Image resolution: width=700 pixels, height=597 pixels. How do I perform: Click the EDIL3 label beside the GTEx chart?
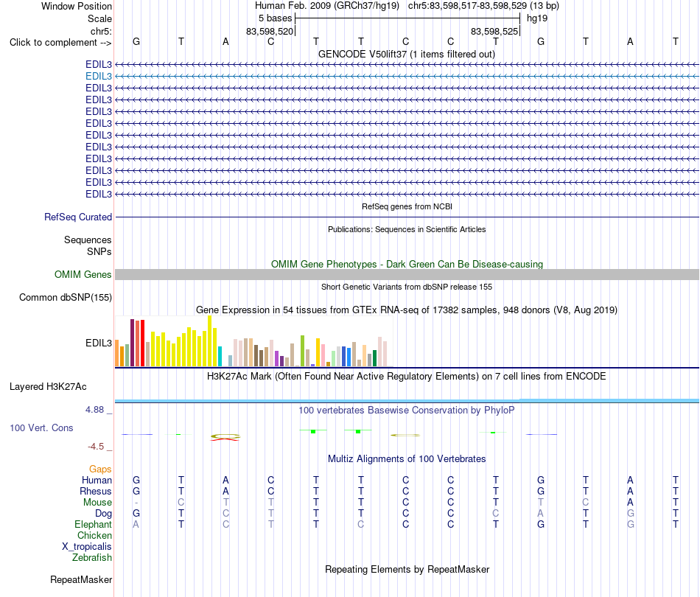click(x=99, y=343)
